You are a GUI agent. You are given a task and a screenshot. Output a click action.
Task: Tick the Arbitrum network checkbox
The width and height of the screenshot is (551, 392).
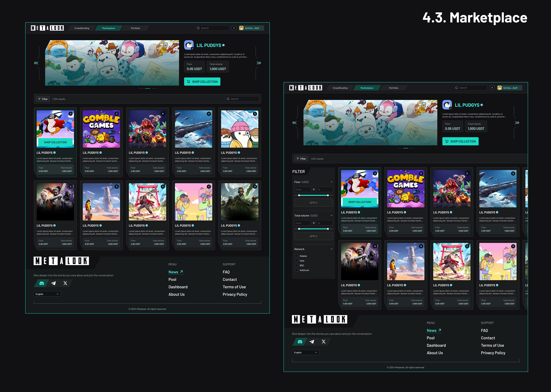pos(296,270)
